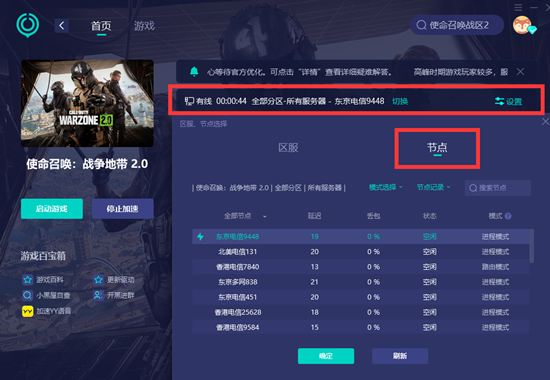The width and height of the screenshot is (550, 380).
Task: Switch to 游戏 tab
Action: [x=144, y=26]
